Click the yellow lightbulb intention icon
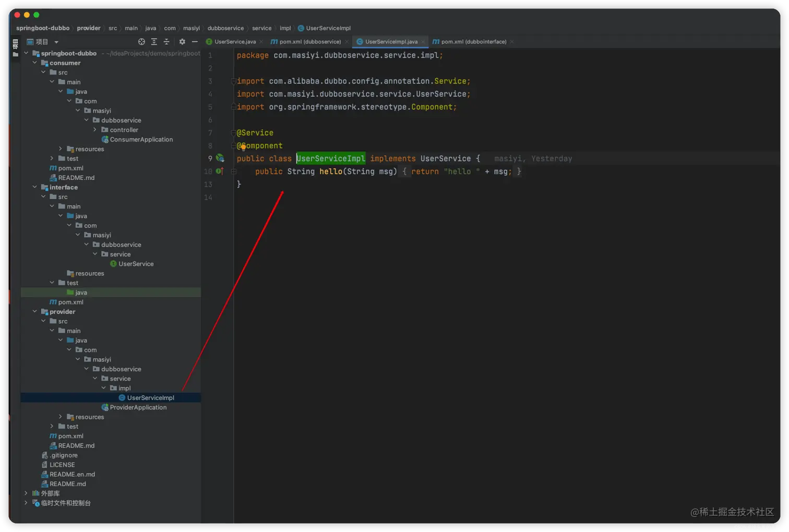The image size is (789, 532). (x=243, y=147)
